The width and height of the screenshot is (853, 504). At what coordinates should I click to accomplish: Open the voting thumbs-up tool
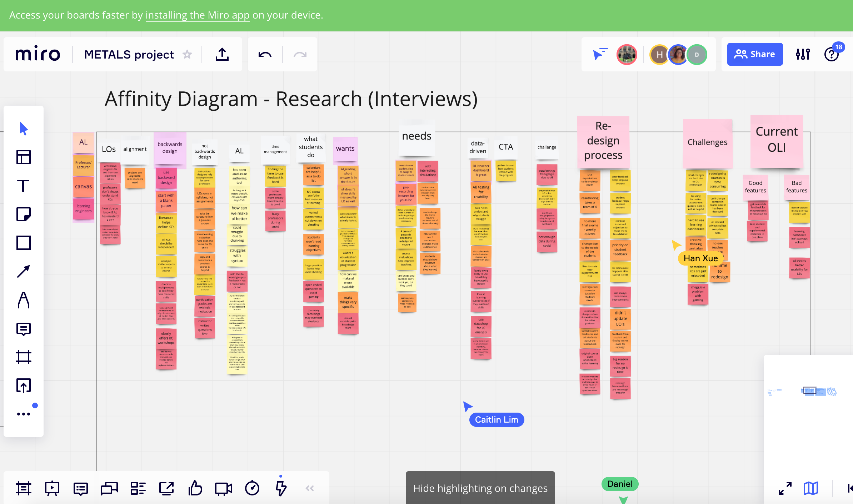(x=195, y=488)
